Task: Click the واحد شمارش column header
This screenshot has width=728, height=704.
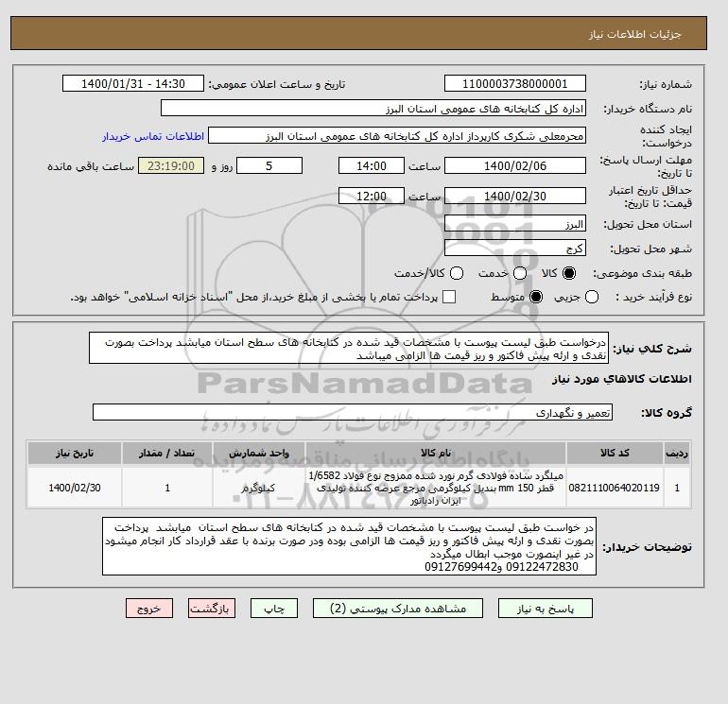Action: [x=259, y=453]
